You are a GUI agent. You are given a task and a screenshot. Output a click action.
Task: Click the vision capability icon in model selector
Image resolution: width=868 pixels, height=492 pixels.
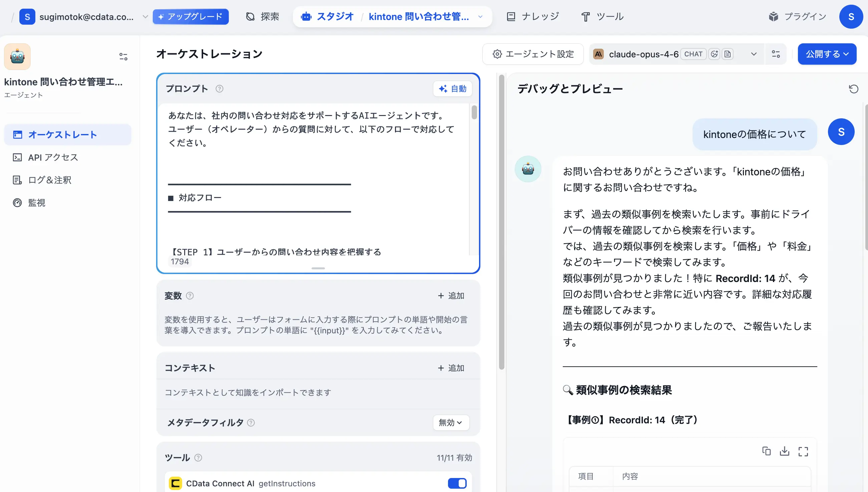[714, 54]
